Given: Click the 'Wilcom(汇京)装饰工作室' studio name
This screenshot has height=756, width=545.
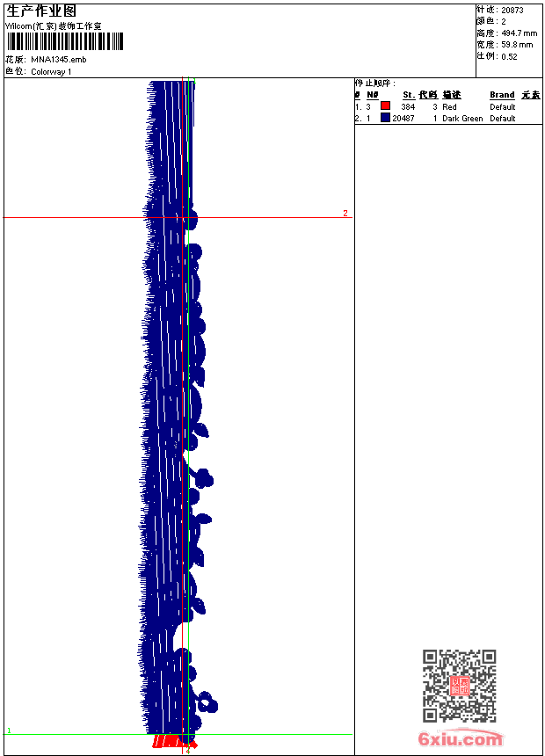Looking at the screenshot, I should pyautogui.click(x=54, y=26).
